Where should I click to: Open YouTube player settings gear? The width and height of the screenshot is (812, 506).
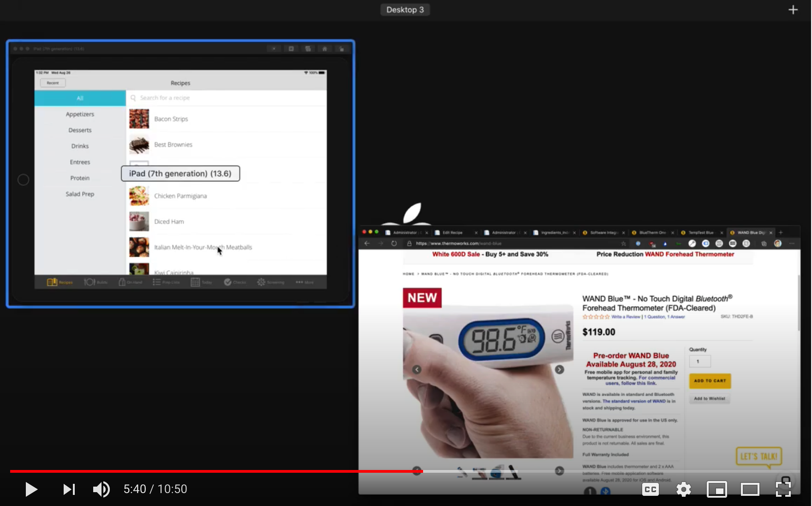click(x=683, y=489)
